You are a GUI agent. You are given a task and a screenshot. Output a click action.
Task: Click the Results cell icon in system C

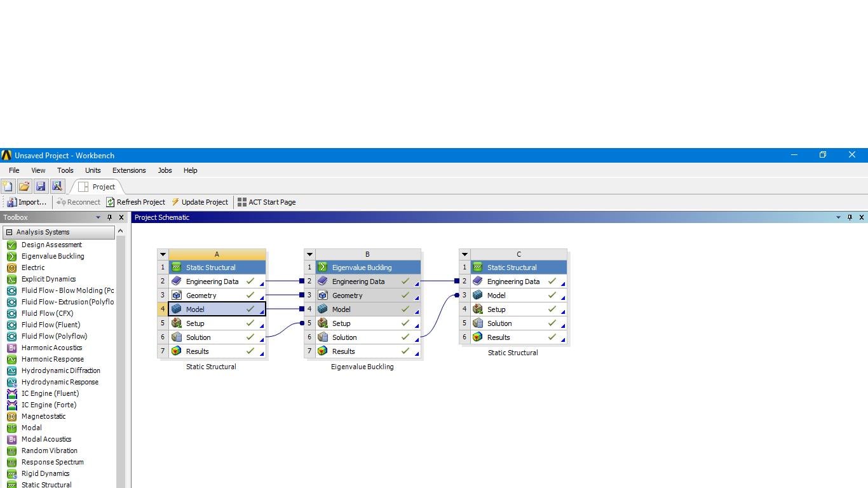tap(478, 337)
